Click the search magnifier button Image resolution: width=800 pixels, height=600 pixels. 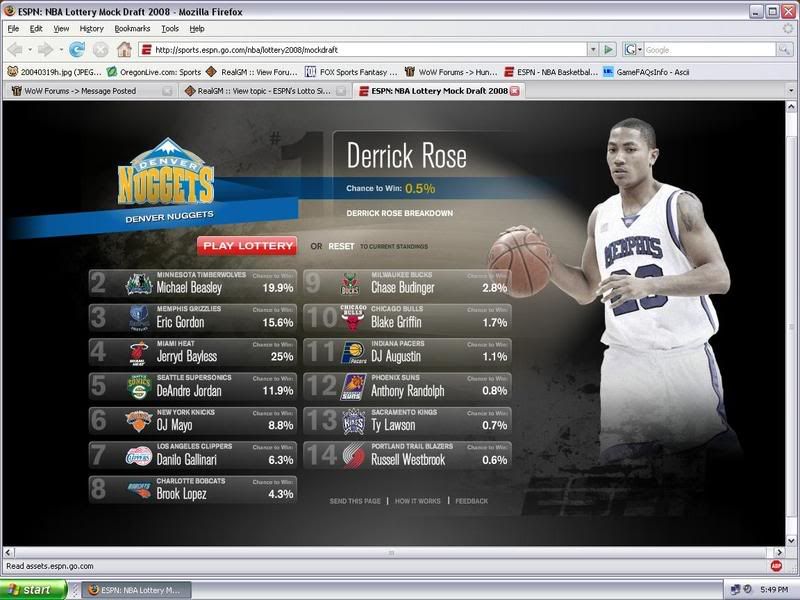point(784,49)
